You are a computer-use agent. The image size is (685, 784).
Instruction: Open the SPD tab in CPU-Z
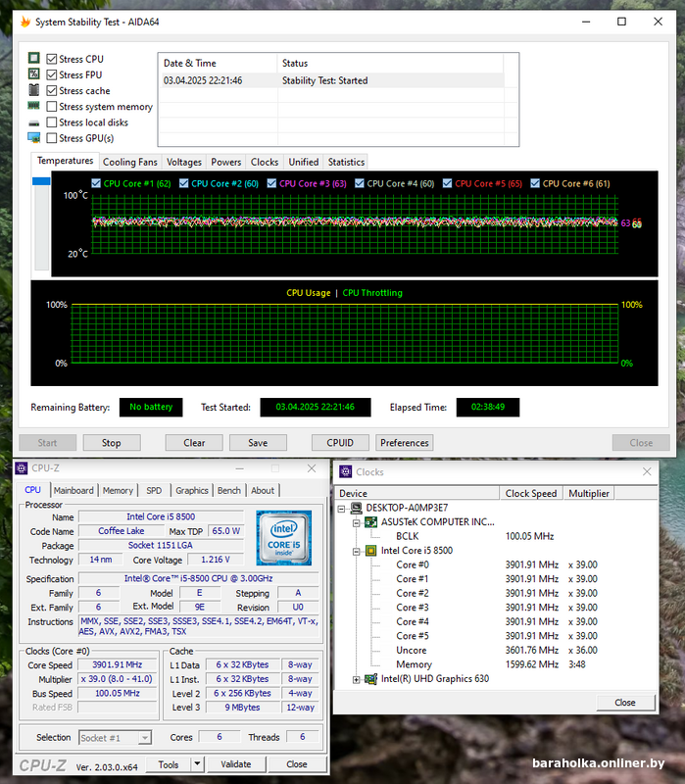[x=154, y=491]
